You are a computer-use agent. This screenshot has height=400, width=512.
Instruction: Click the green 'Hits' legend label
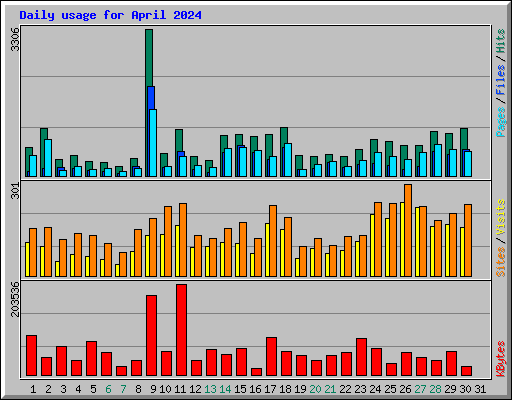501,41
